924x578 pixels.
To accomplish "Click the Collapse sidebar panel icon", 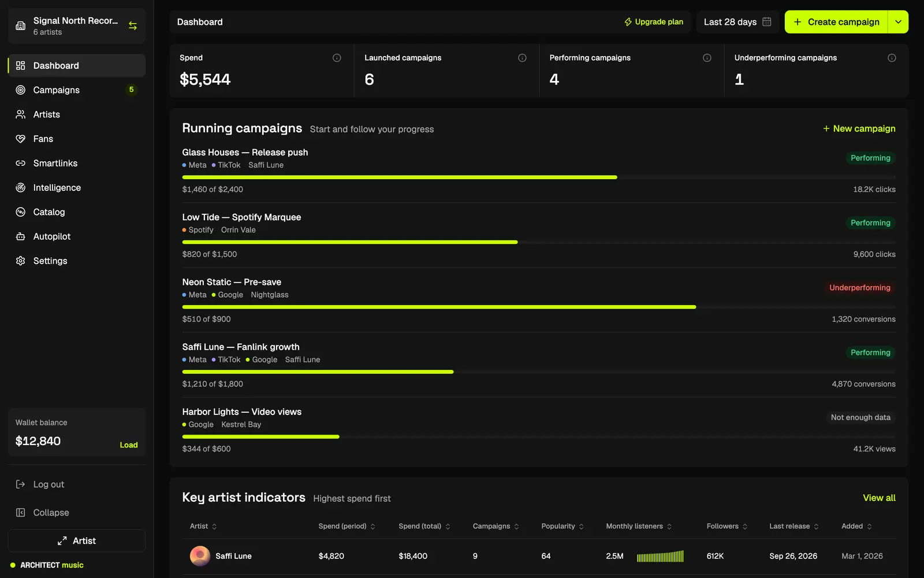I will click(21, 513).
